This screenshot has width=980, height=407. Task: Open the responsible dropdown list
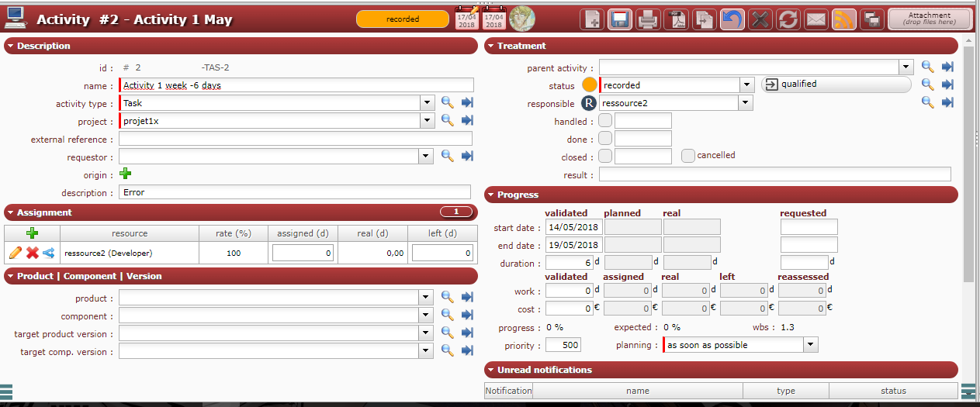pyautogui.click(x=746, y=102)
